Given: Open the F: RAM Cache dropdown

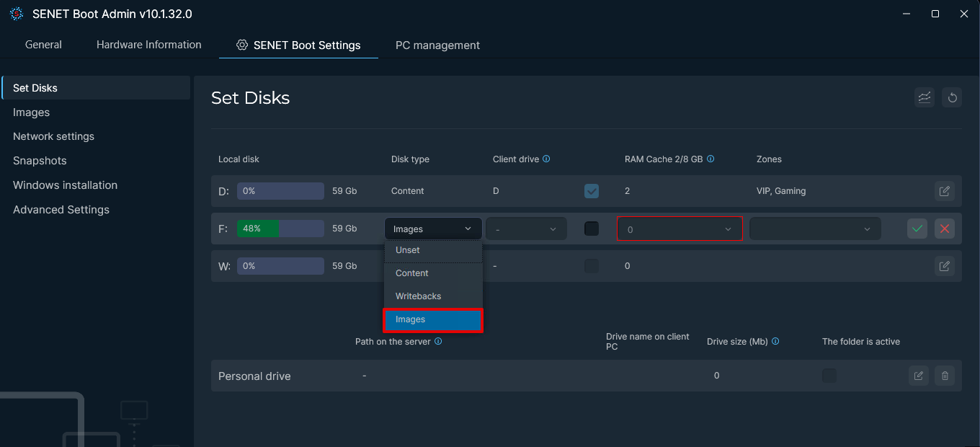Looking at the screenshot, I should coord(680,229).
